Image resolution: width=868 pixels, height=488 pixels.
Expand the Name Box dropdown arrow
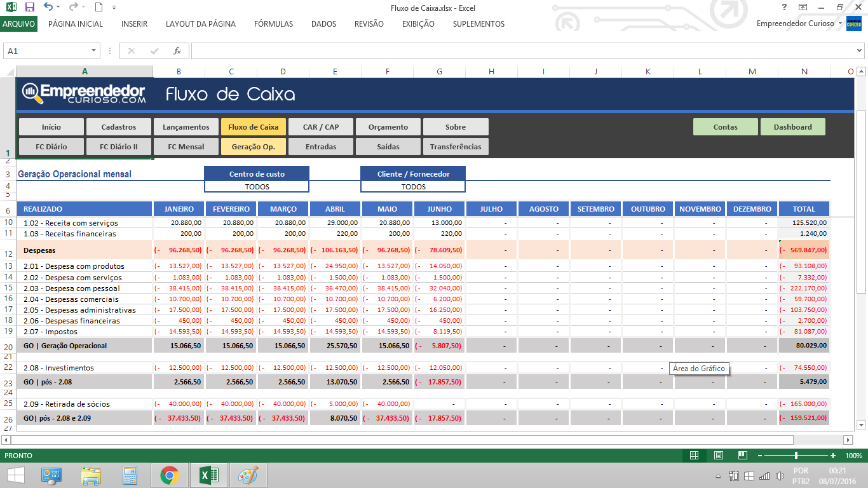[94, 51]
